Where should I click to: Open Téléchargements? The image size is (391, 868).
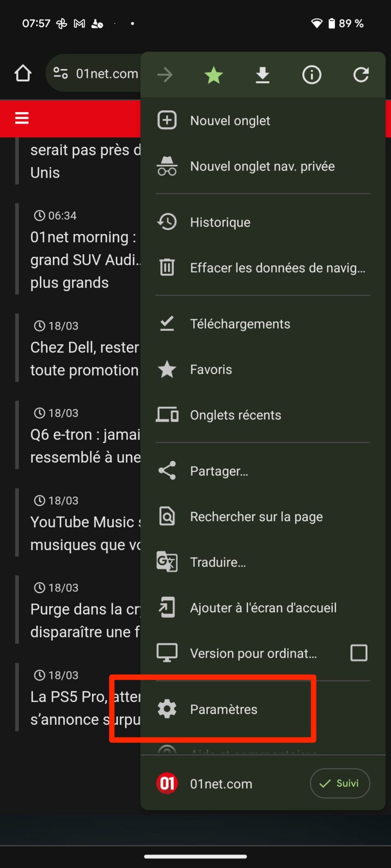click(263, 324)
